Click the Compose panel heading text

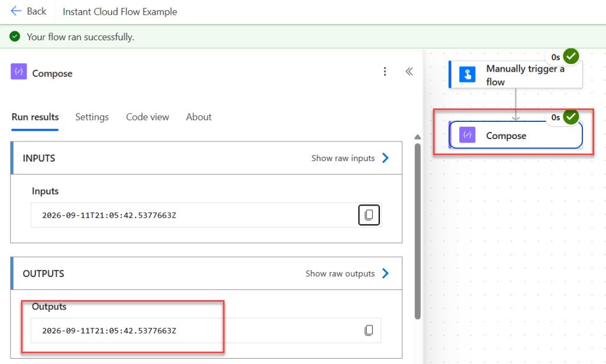pyautogui.click(x=52, y=73)
